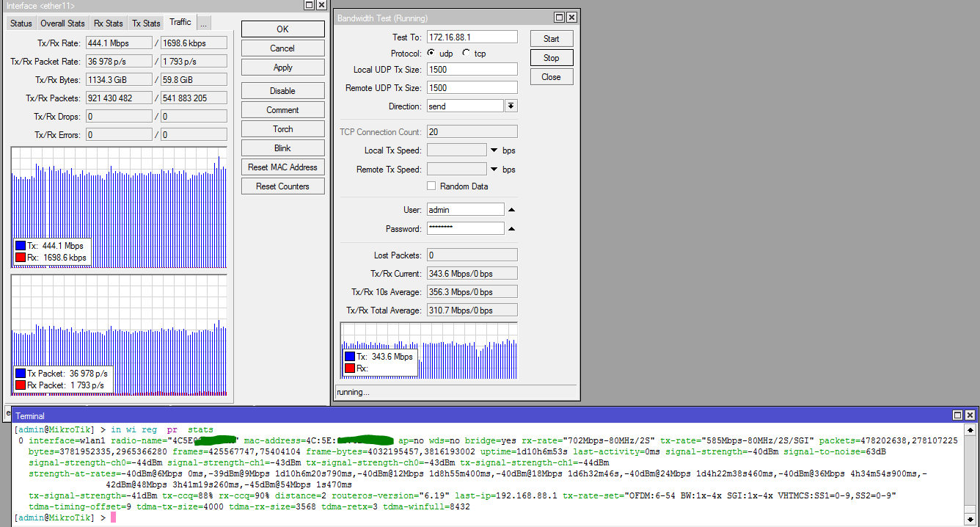Switch to the Tx Stats tab
This screenshot has width=980, height=527.
pos(146,23)
